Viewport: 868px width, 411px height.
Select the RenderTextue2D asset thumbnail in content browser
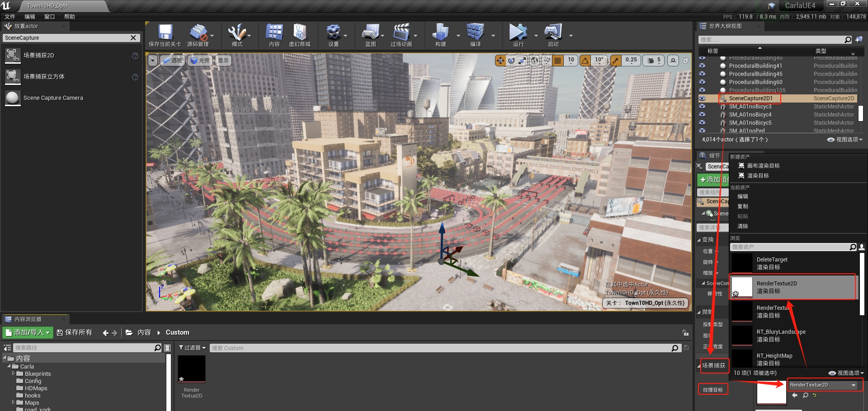192,369
